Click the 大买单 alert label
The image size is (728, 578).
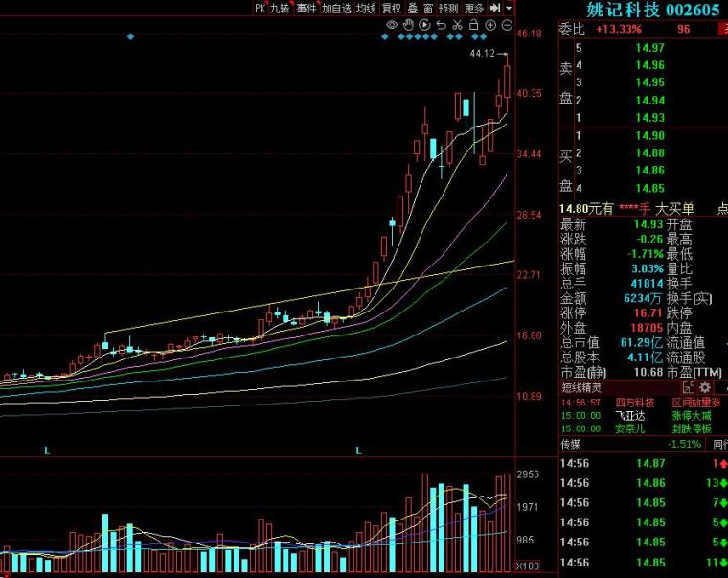pyautogui.click(x=674, y=209)
